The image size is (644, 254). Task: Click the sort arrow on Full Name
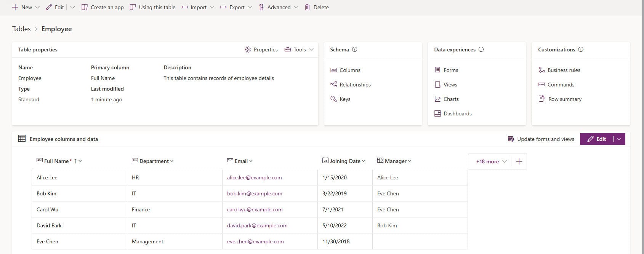[75, 161]
